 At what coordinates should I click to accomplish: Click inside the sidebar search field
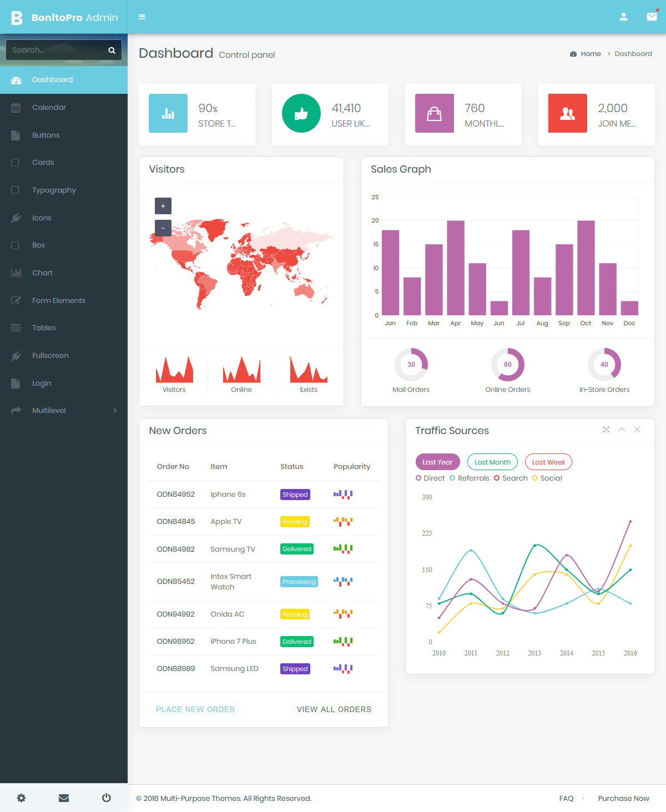pos(56,50)
